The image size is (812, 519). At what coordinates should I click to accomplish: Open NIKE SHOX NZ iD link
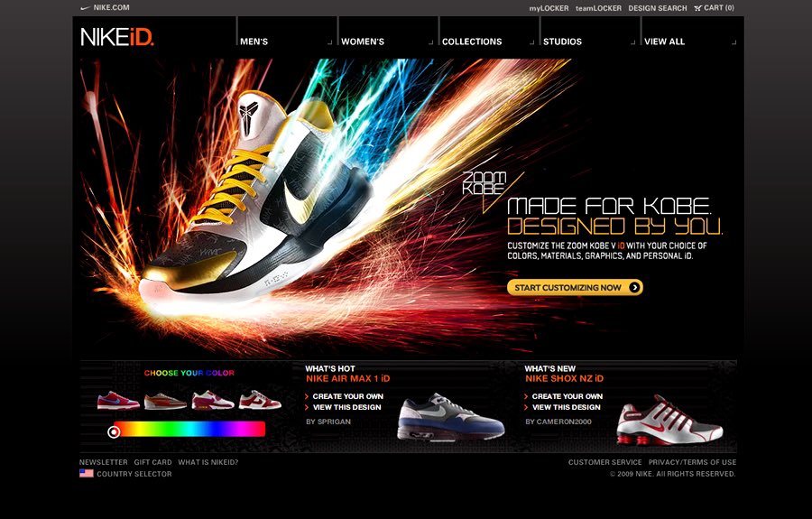pyautogui.click(x=565, y=378)
